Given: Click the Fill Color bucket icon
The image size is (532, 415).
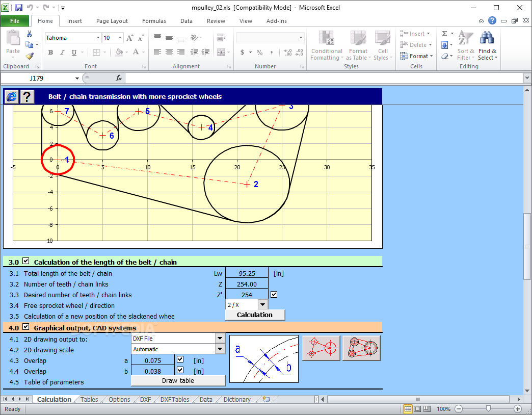Looking at the screenshot, I should [x=119, y=52].
